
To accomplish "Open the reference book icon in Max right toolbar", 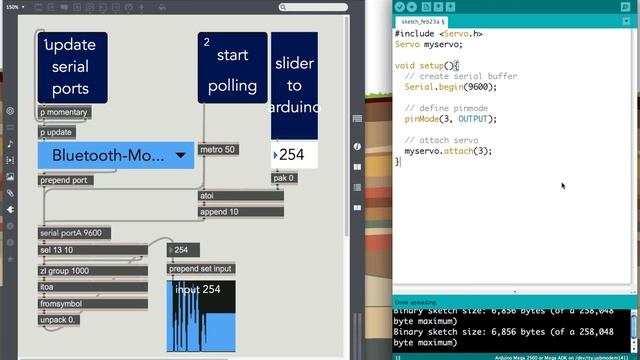I will (x=357, y=208).
